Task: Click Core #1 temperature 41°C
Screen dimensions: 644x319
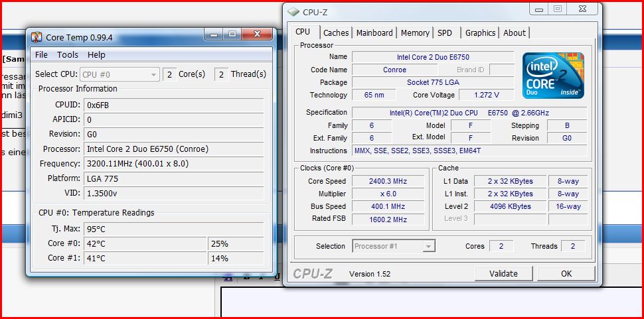Action: point(145,258)
